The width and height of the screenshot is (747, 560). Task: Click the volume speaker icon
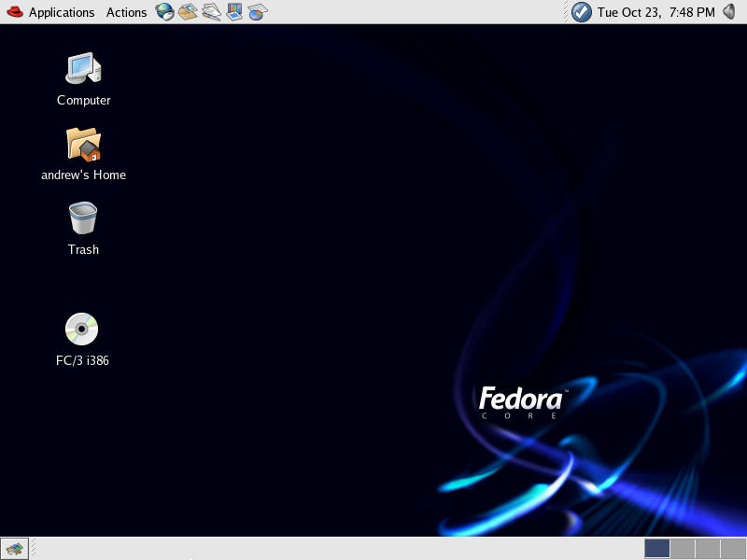tap(731, 12)
